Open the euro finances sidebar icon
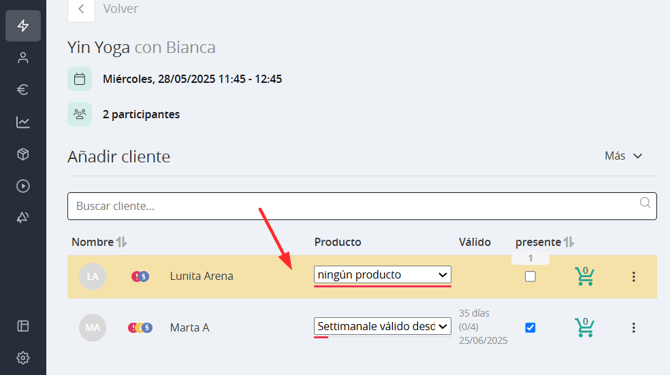Image resolution: width=670 pixels, height=375 pixels. point(23,90)
